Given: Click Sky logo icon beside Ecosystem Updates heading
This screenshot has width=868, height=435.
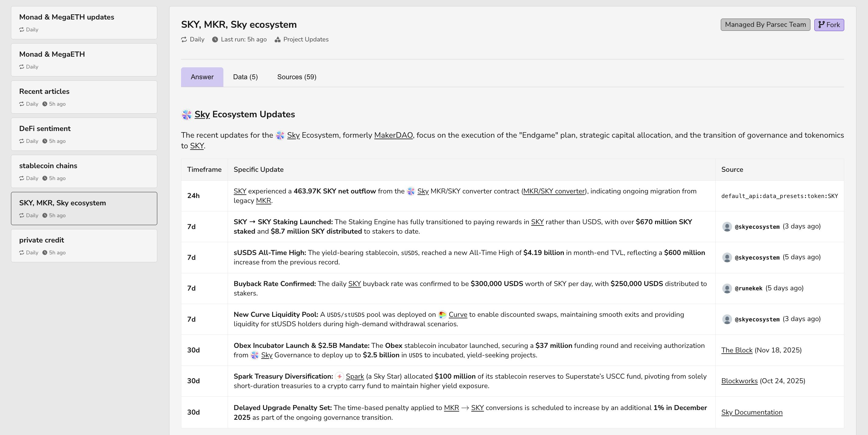Looking at the screenshot, I should click(187, 115).
